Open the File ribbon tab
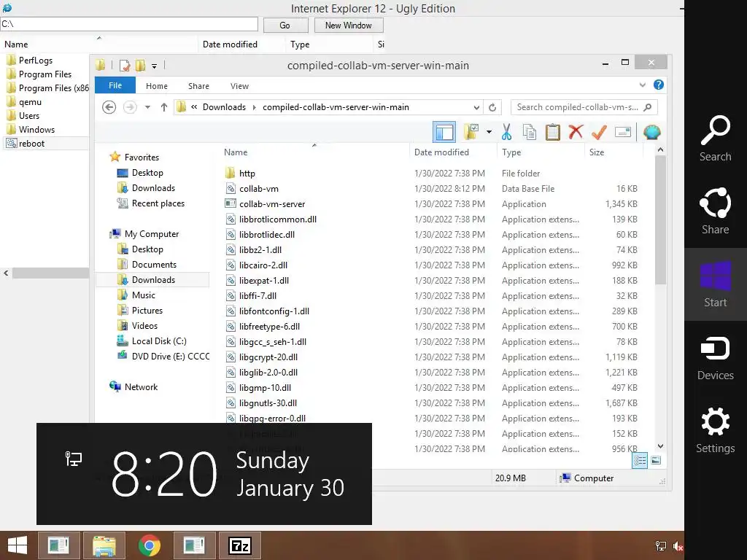 pos(115,85)
